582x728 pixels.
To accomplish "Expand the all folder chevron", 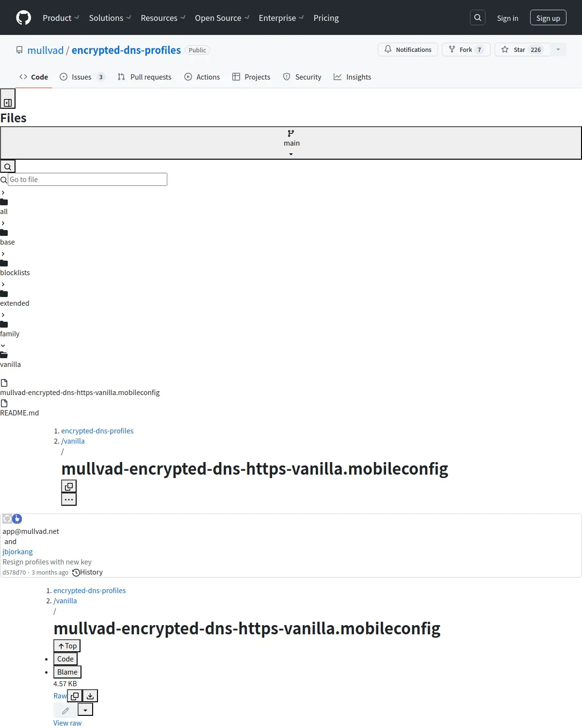I will coord(3,193).
